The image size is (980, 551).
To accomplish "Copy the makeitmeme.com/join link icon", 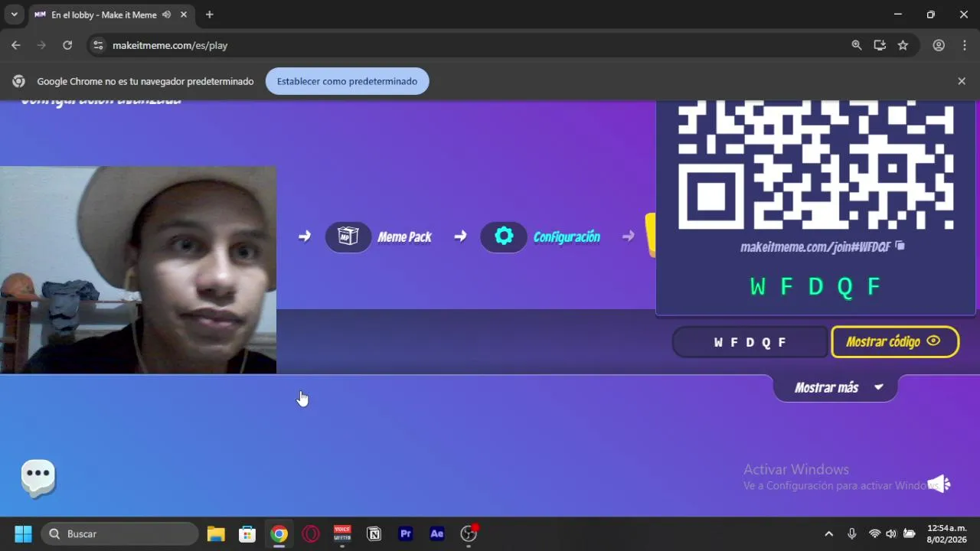I will pos(900,246).
